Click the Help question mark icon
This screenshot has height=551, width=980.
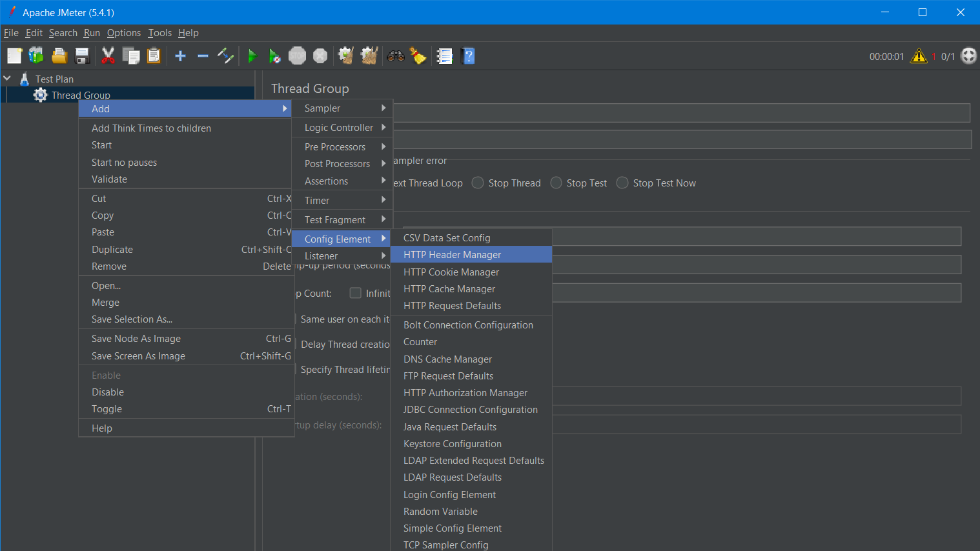[469, 56]
